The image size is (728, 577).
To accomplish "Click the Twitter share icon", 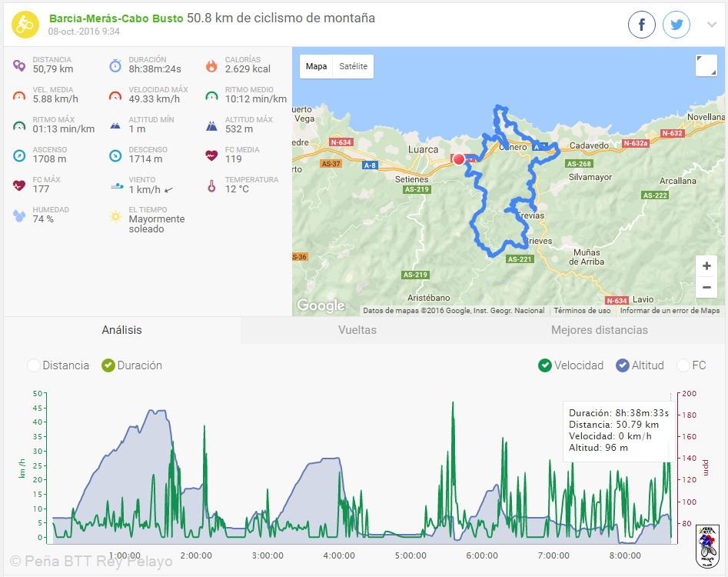I will (676, 25).
